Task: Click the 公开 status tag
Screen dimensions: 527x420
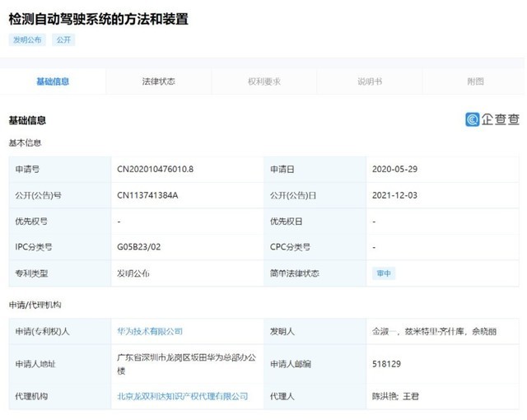Action: click(x=63, y=40)
